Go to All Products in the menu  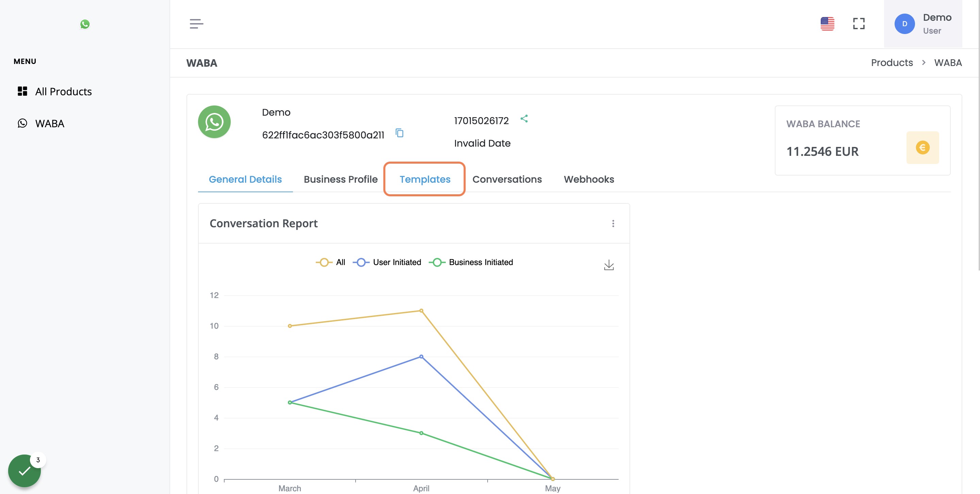55,91
